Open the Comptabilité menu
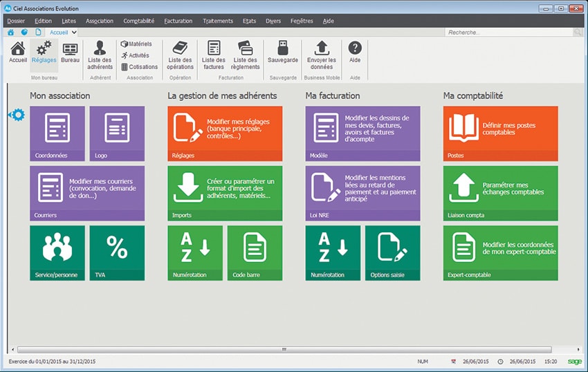Image resolution: width=588 pixels, height=372 pixels. click(138, 21)
